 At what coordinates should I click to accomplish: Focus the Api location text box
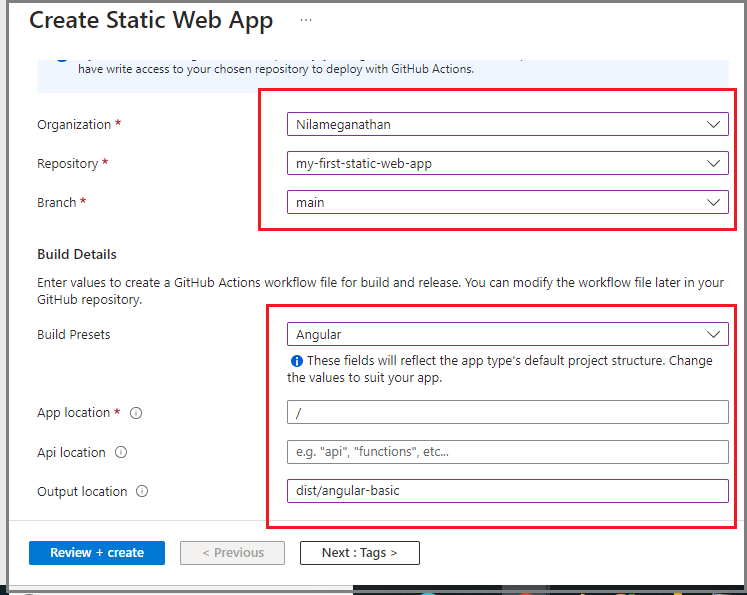507,452
